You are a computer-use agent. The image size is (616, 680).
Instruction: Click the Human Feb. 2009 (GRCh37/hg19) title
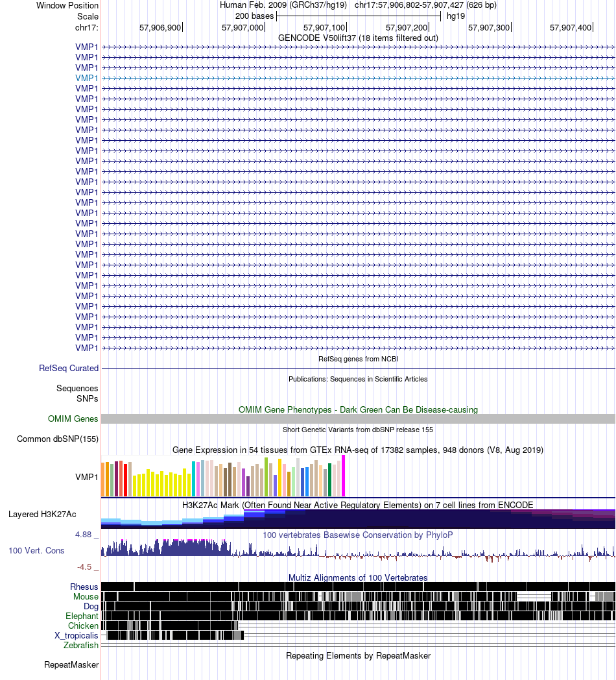283,5
